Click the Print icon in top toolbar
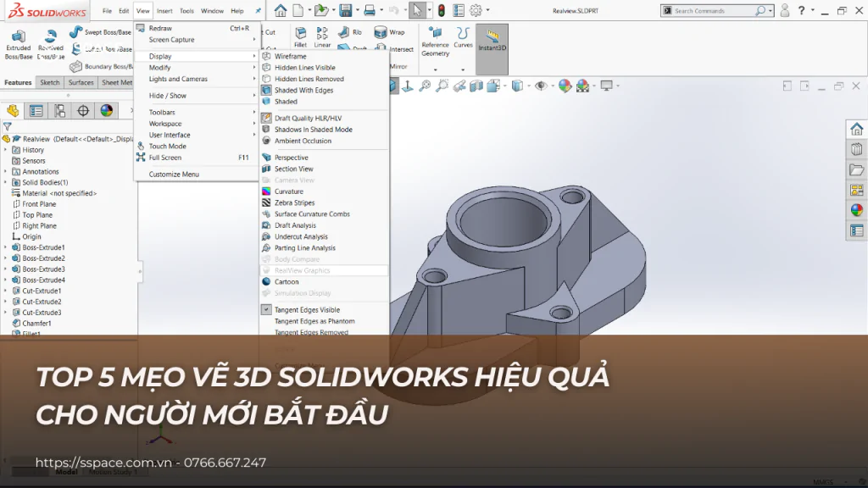Image resolution: width=868 pixels, height=488 pixels. point(370,10)
